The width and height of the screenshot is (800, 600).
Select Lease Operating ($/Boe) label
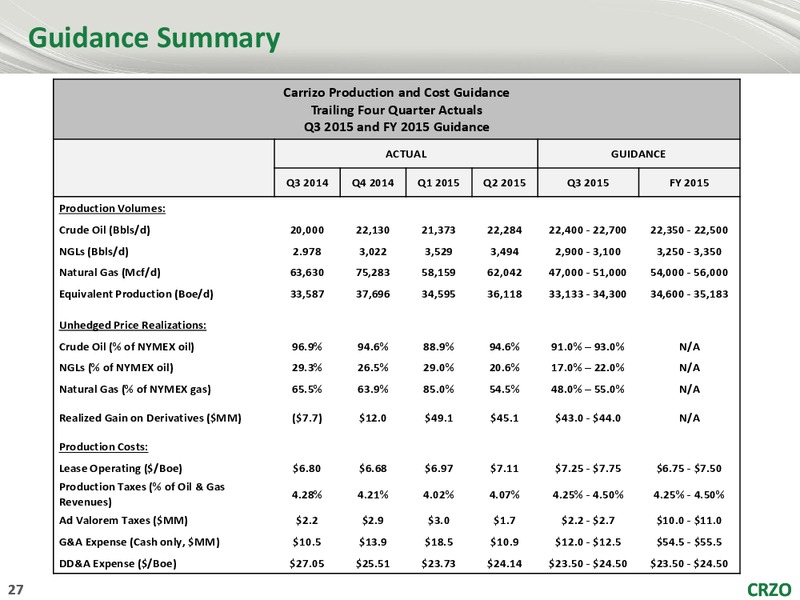click(x=121, y=468)
